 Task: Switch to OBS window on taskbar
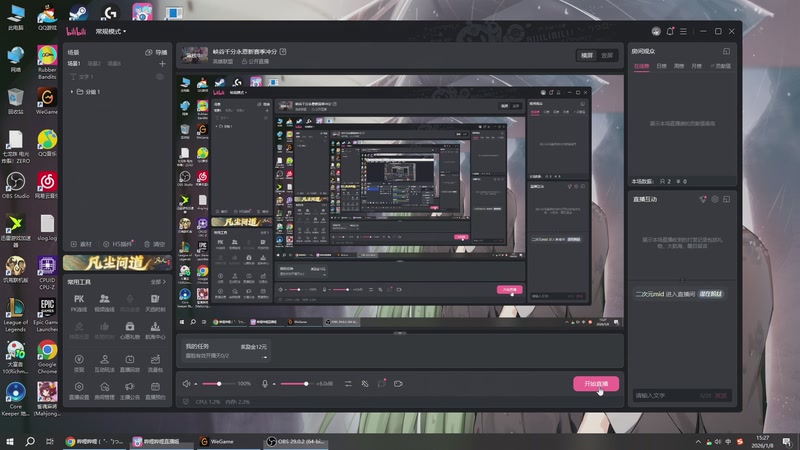point(296,441)
